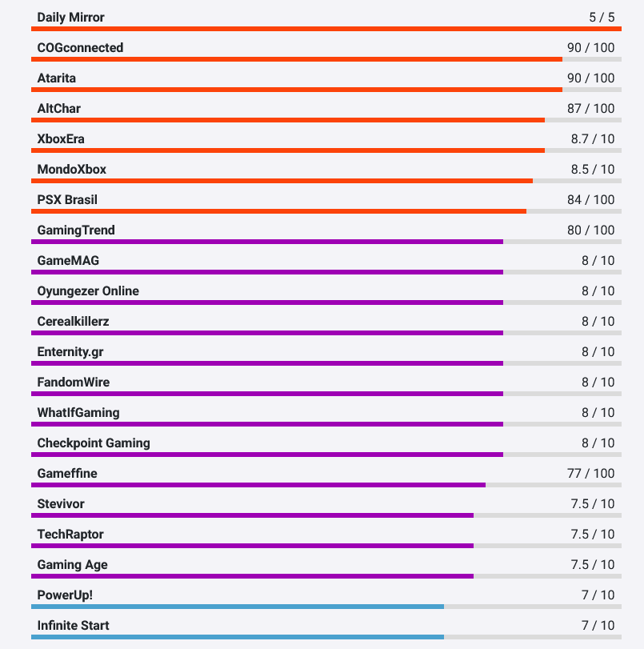This screenshot has height=649, width=644.
Task: Click the 77 / 100 Gameffine score
Action: click(x=590, y=473)
